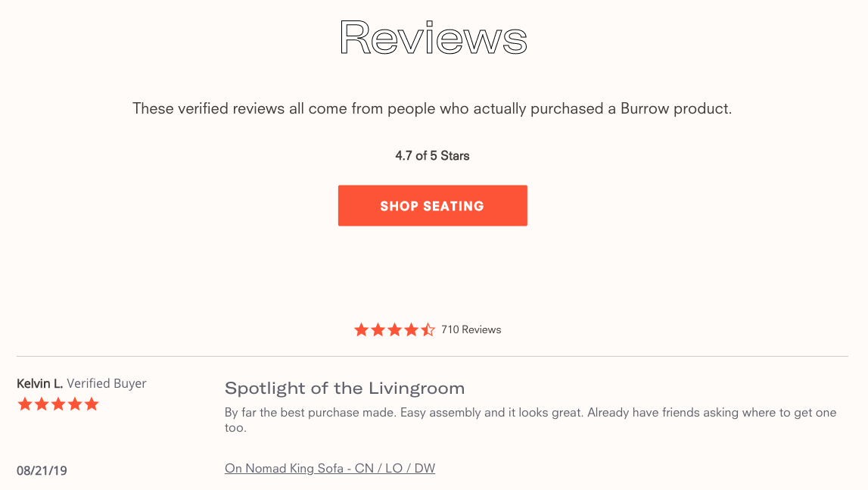Click the 710 Reviews count
868x490 pixels.
(471, 329)
